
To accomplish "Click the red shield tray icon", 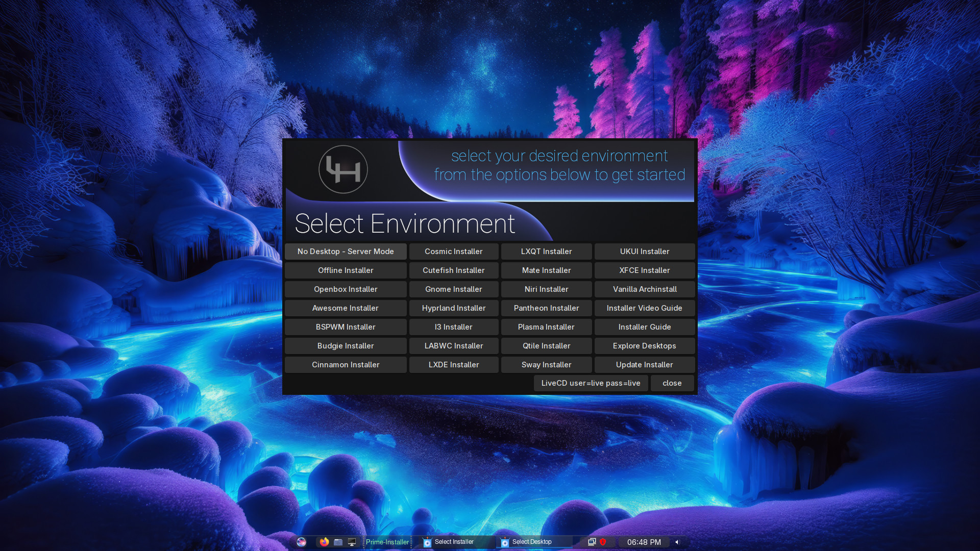I will pos(603,542).
